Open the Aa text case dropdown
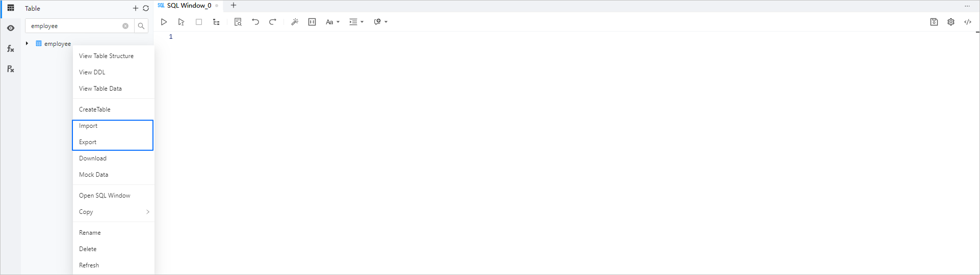This screenshot has height=275, width=980. tap(332, 22)
